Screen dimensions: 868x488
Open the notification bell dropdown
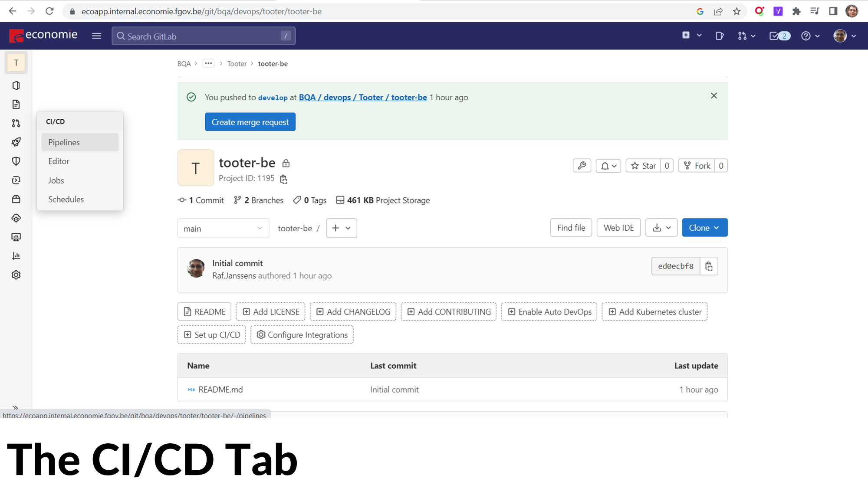(608, 166)
